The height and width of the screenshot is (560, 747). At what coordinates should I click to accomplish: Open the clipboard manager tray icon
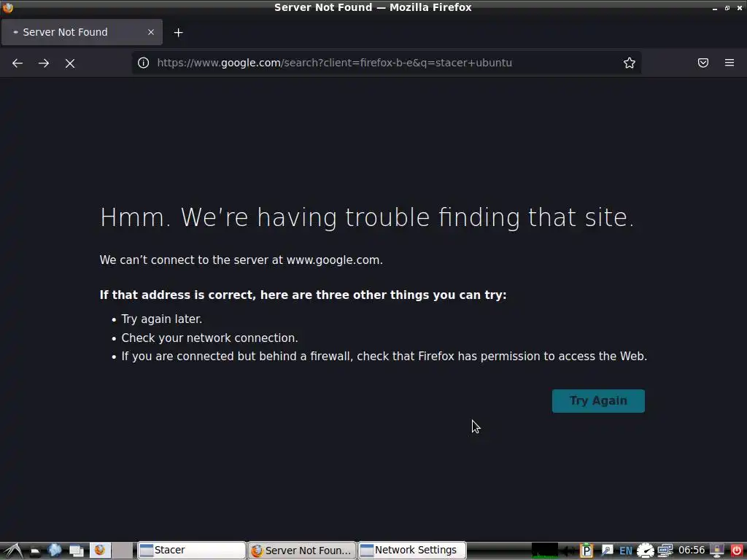point(586,551)
